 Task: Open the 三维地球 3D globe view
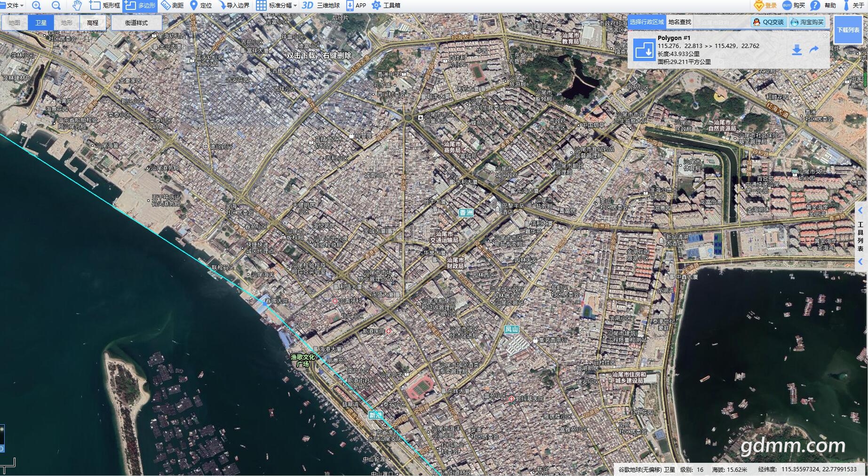[321, 6]
